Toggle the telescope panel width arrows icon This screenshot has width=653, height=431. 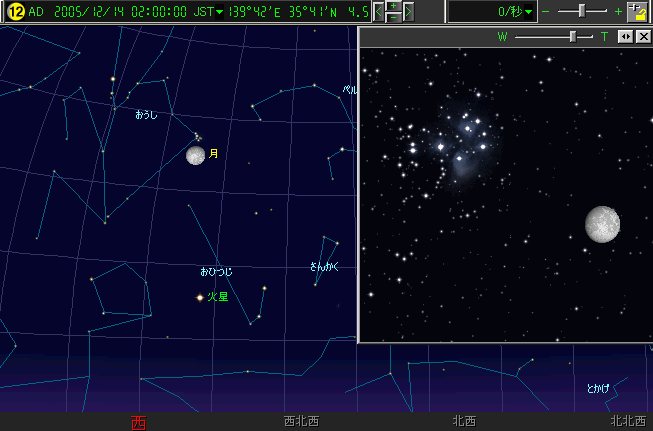[625, 36]
